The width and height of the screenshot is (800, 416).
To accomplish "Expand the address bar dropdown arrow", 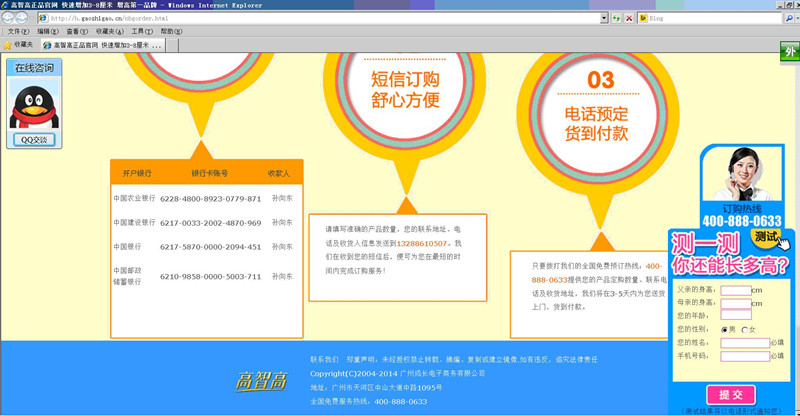I will [x=604, y=18].
